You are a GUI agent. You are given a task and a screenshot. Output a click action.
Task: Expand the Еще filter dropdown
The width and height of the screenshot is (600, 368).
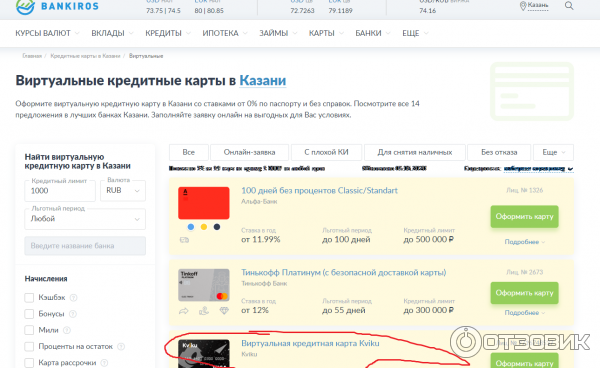[553, 152]
